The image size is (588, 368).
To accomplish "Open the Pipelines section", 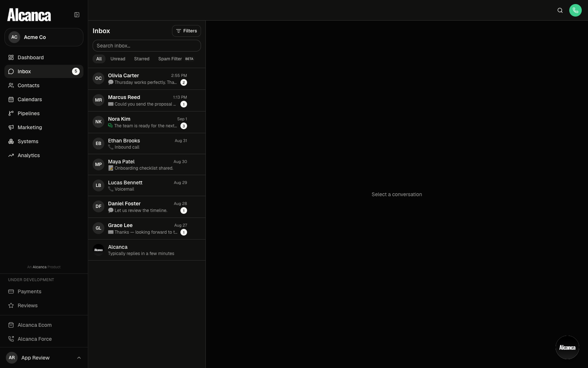I will [44, 113].
